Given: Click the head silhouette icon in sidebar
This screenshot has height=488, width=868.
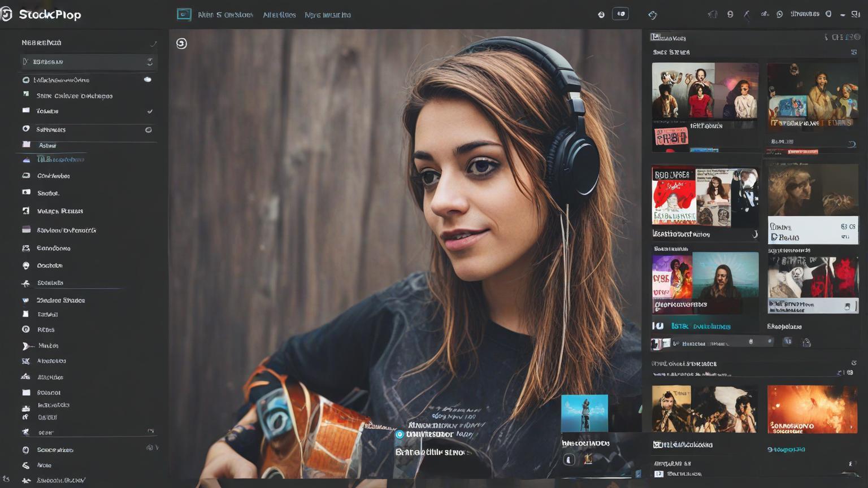Looking at the screenshot, I should click(x=25, y=265).
